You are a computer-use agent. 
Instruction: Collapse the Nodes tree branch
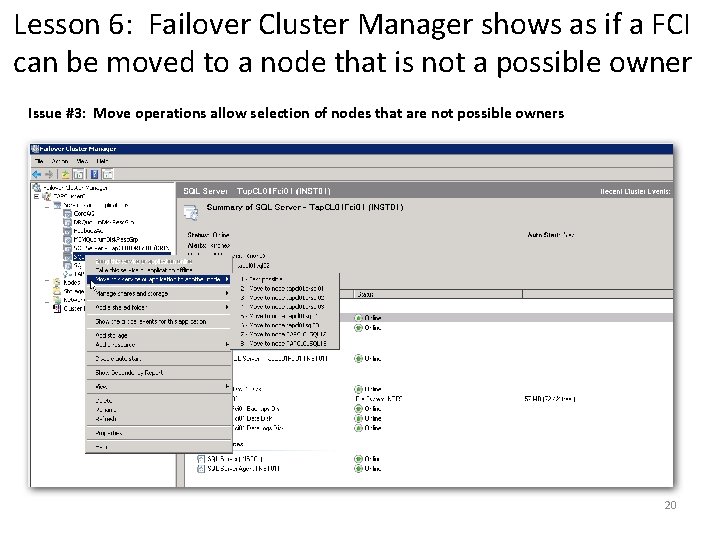point(47,282)
